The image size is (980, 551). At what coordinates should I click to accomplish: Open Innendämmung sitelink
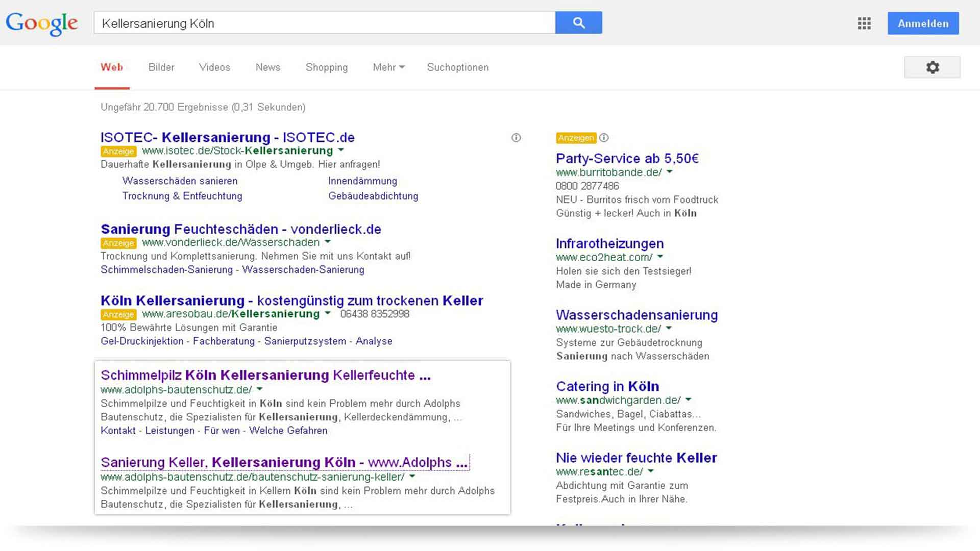[x=362, y=181]
